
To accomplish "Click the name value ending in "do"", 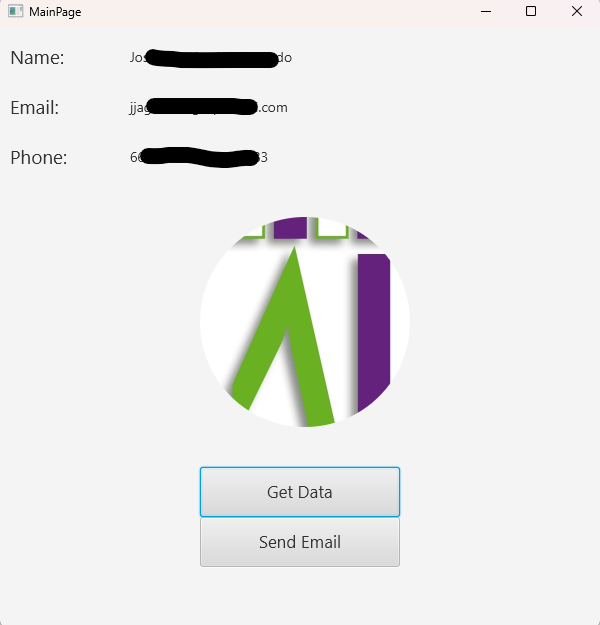I will point(210,58).
